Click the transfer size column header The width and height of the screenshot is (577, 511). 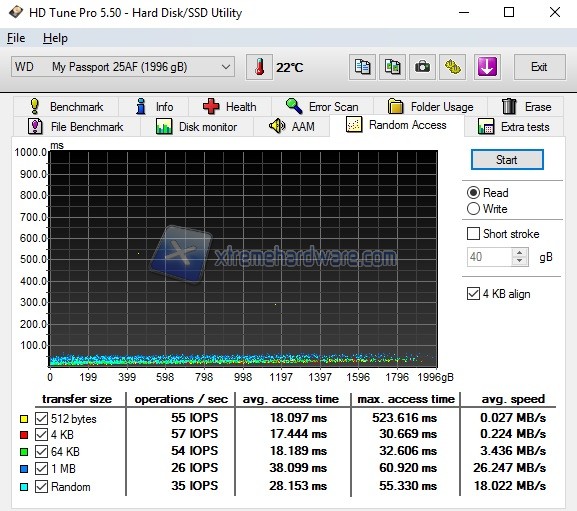click(77, 399)
